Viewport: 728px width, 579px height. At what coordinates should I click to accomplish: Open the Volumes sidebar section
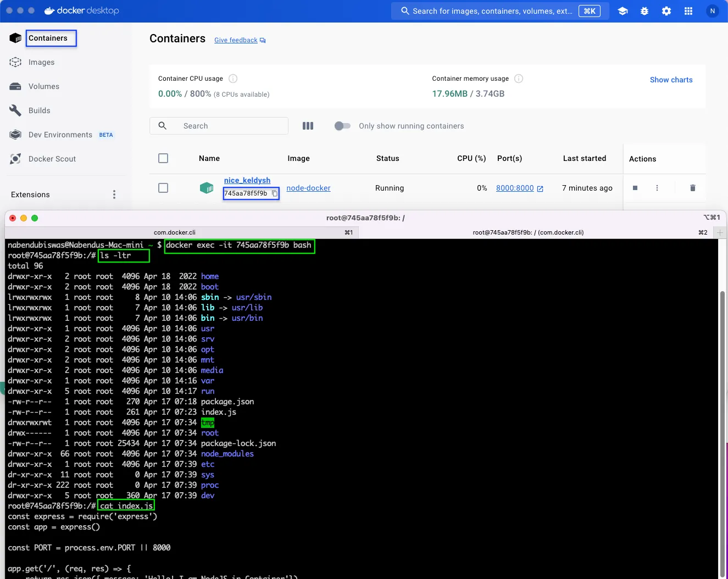[43, 86]
